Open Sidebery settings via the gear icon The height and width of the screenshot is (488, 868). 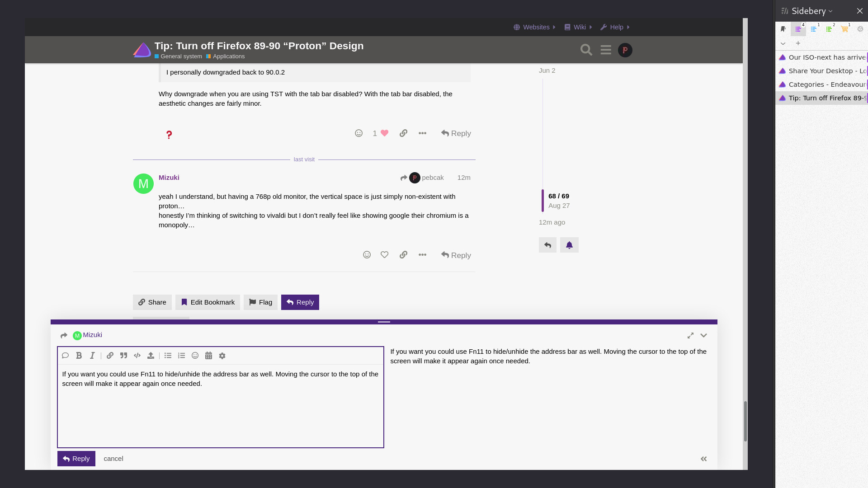click(860, 29)
